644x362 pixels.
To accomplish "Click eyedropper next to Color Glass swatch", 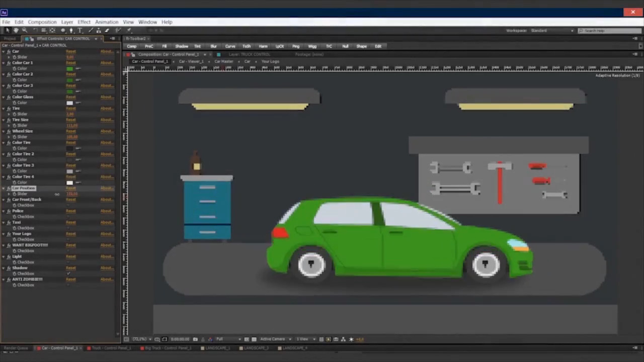I will pos(78,103).
